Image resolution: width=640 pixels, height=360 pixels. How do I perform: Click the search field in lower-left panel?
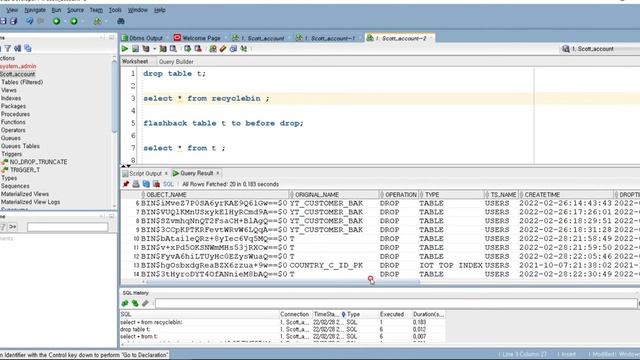[68, 227]
